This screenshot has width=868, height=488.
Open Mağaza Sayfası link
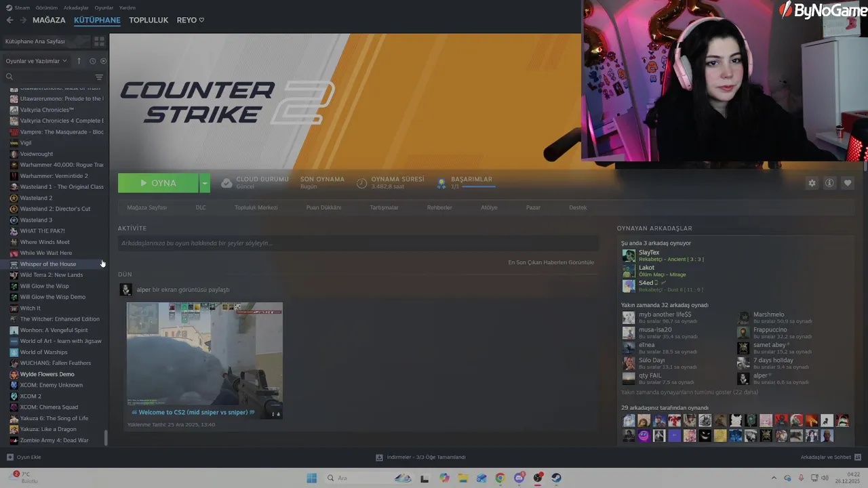pyautogui.click(x=147, y=207)
